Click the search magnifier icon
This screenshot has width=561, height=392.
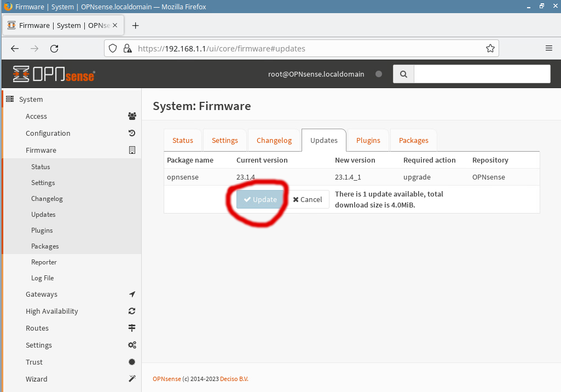coord(403,74)
